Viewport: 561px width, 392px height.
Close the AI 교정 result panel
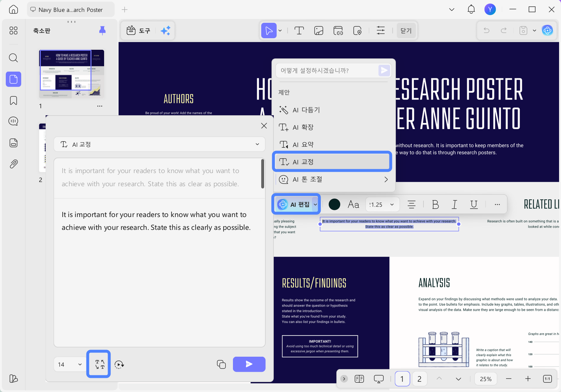264,126
